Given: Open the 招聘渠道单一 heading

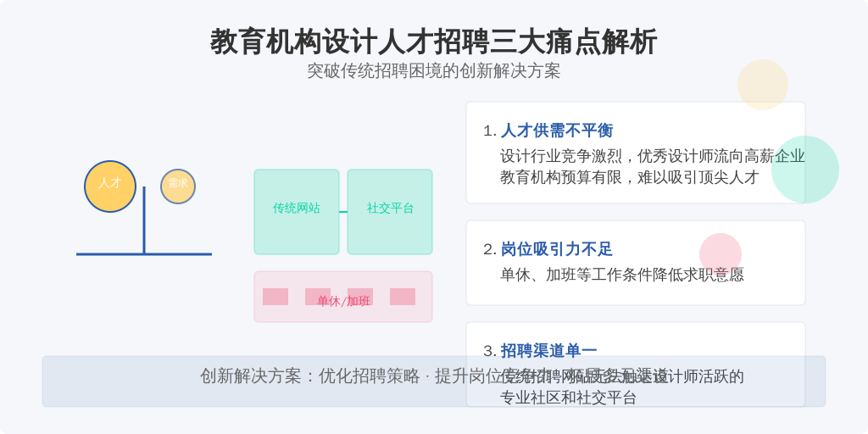Looking at the screenshot, I should [x=548, y=351].
